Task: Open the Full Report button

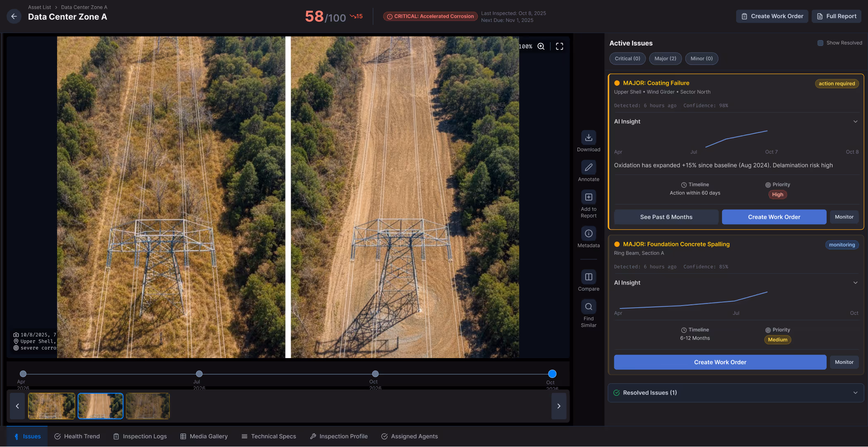Action: 837,16
